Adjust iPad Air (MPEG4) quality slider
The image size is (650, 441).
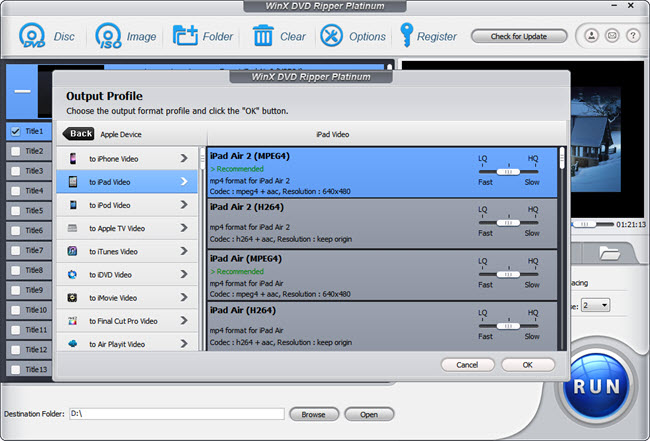508,274
